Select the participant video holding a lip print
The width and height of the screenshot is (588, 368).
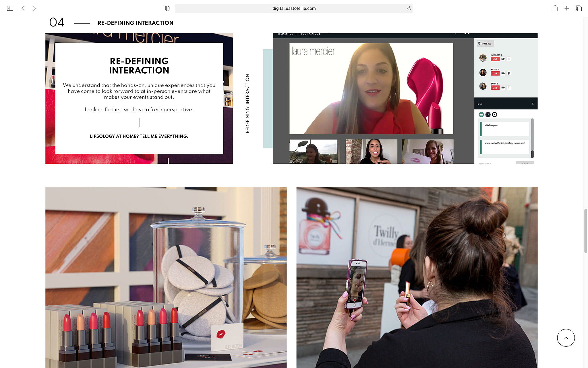point(428,152)
